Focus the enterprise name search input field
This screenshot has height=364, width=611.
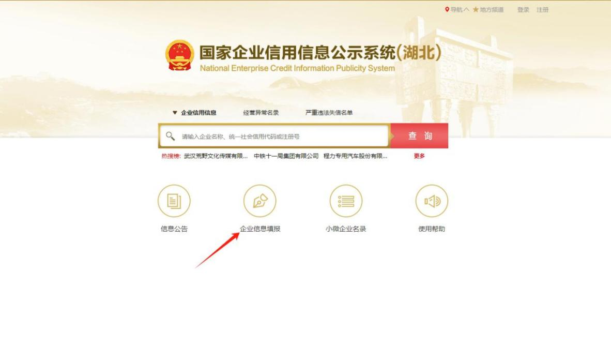[x=284, y=136]
